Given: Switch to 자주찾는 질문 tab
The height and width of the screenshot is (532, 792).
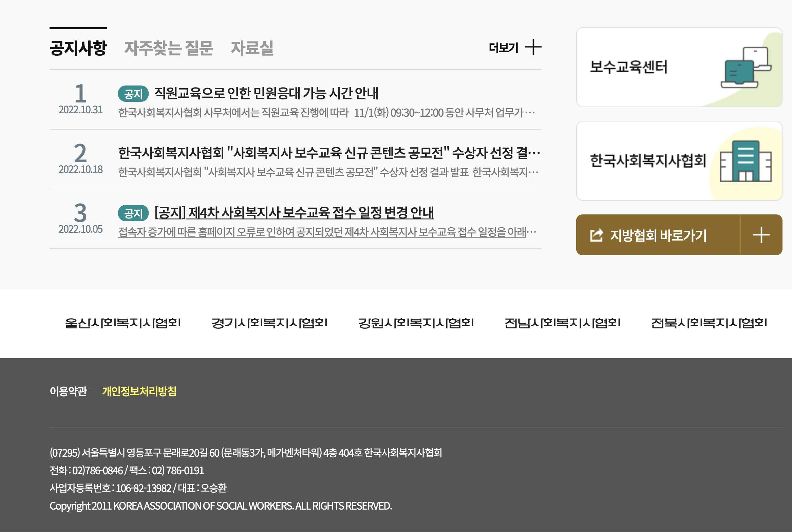Looking at the screenshot, I should (169, 48).
